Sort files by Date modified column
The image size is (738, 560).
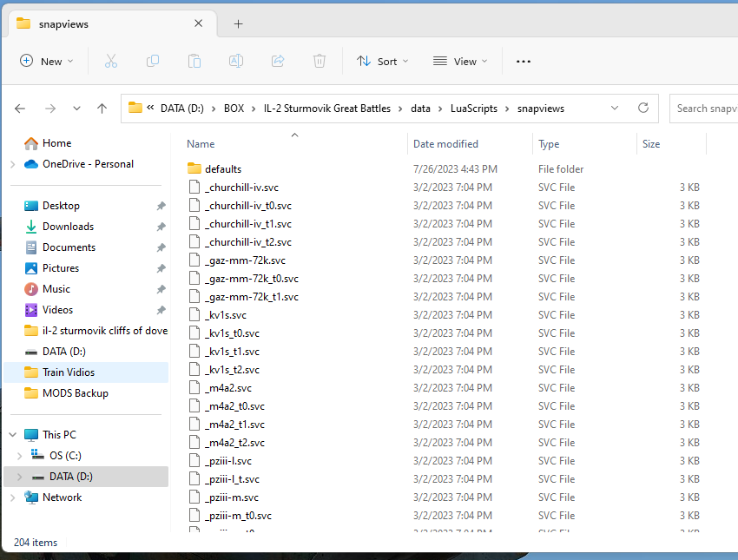[x=445, y=144]
